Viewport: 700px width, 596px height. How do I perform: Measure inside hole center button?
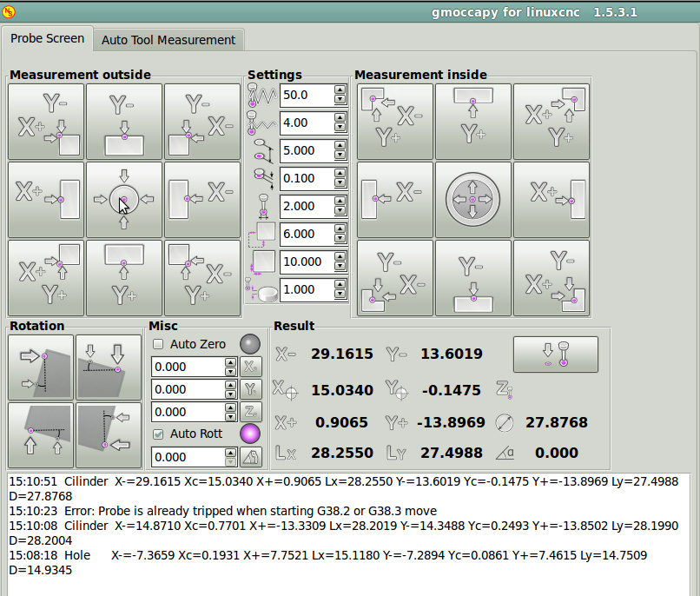click(473, 200)
